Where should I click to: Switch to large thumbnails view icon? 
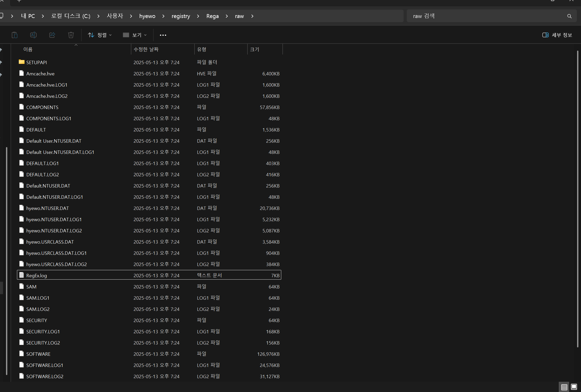574,387
